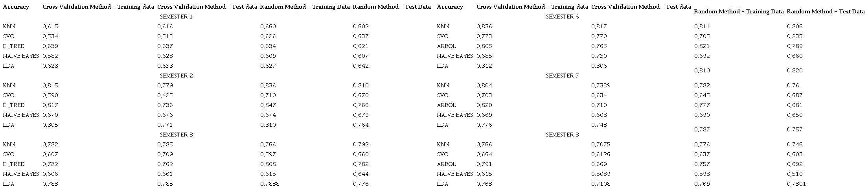Screen dimensions: 868x190
Task: Click the 0,6126 accuracy cell
Action: 601,155
